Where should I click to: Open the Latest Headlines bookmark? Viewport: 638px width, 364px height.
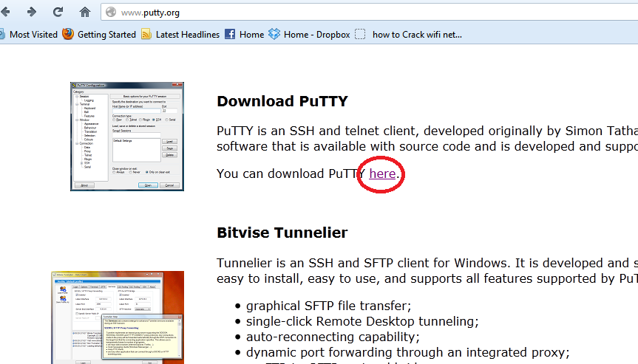tap(188, 35)
